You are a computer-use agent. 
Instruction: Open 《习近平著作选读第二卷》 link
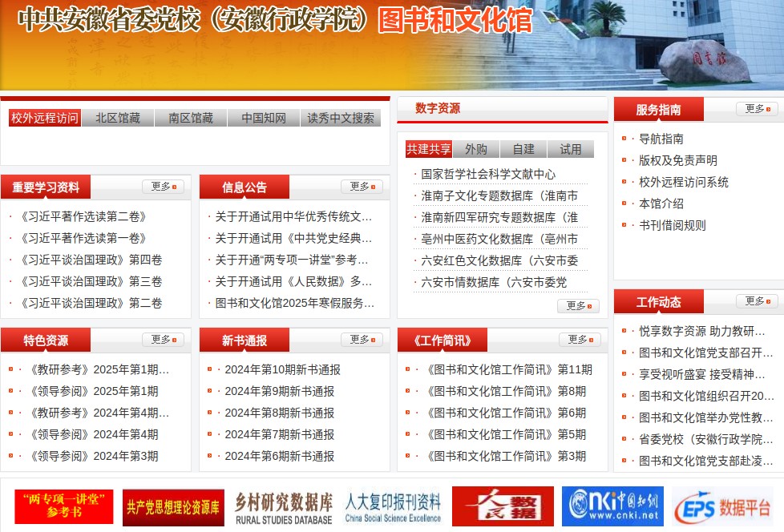[83, 216]
